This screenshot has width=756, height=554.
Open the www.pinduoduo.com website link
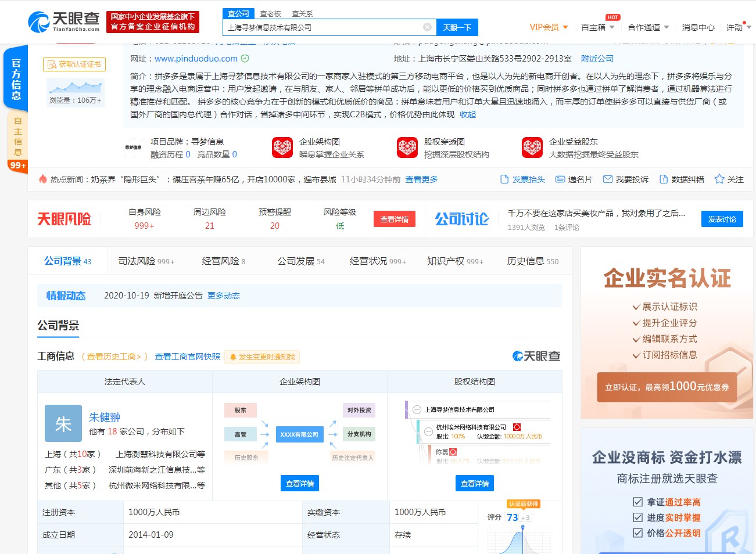click(196, 59)
